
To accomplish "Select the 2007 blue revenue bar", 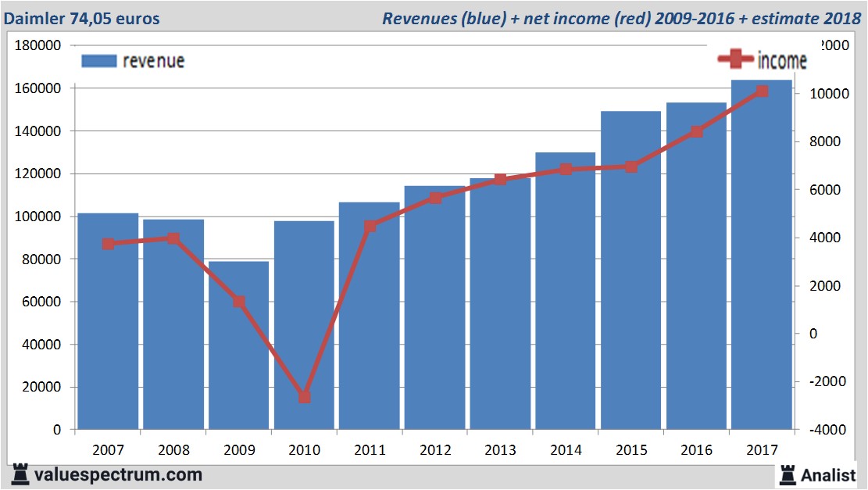I will pyautogui.click(x=108, y=321).
